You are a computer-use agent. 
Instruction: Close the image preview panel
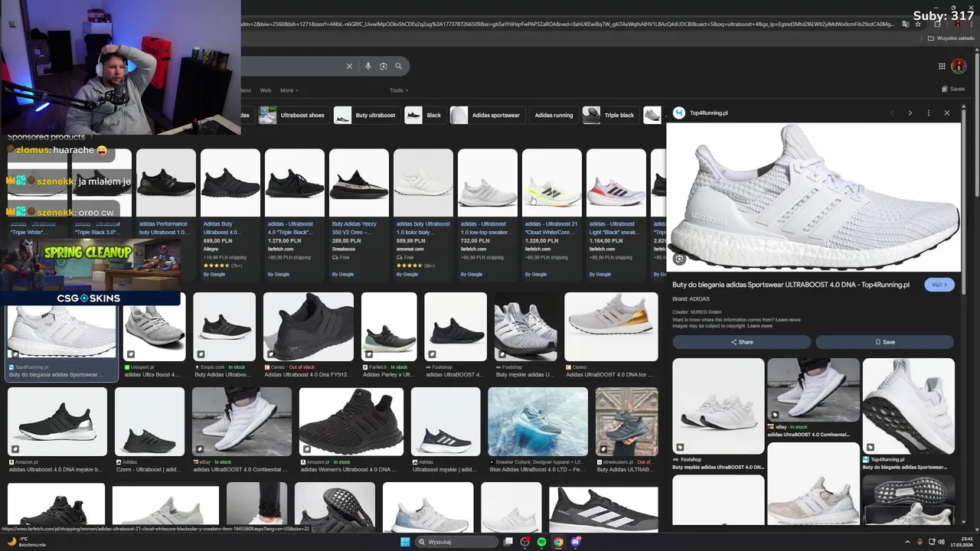click(947, 113)
